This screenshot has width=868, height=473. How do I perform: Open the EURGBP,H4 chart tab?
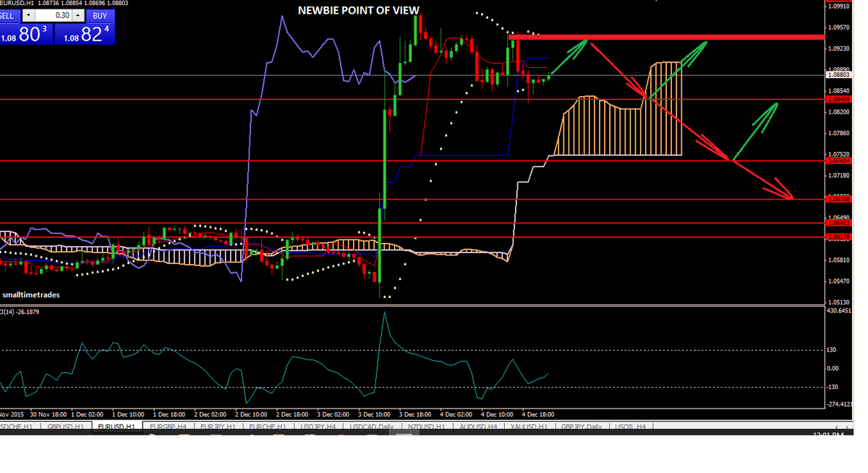(169, 427)
